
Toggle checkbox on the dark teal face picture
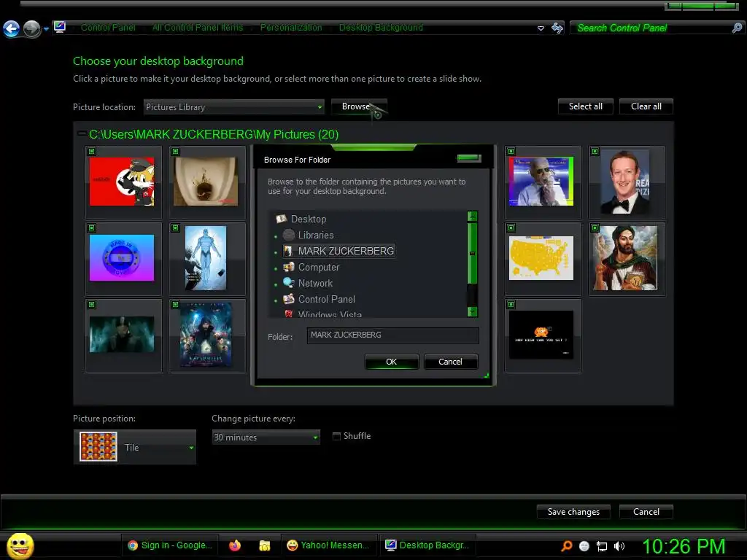(x=91, y=304)
